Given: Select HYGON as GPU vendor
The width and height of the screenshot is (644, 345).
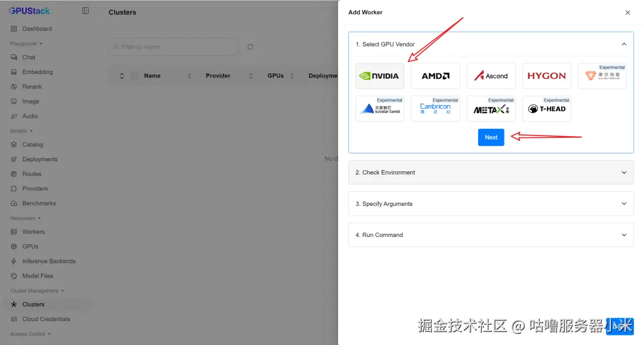Looking at the screenshot, I should pyautogui.click(x=547, y=76).
